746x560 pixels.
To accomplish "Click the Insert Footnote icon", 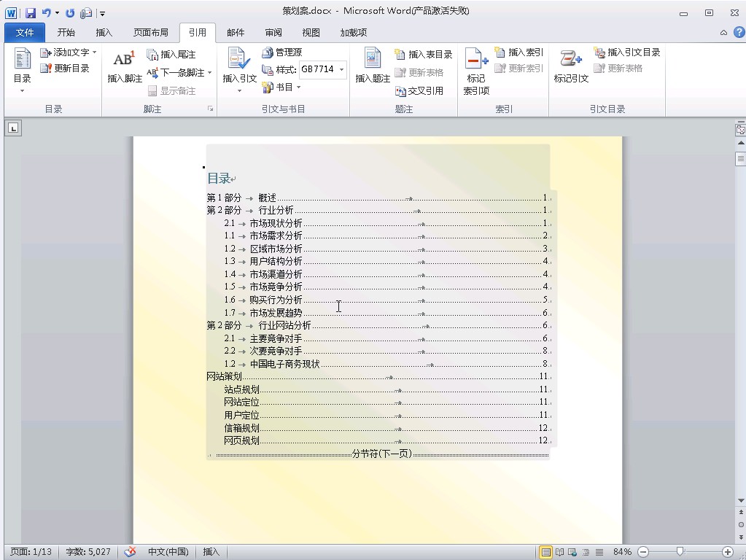I will (x=124, y=60).
